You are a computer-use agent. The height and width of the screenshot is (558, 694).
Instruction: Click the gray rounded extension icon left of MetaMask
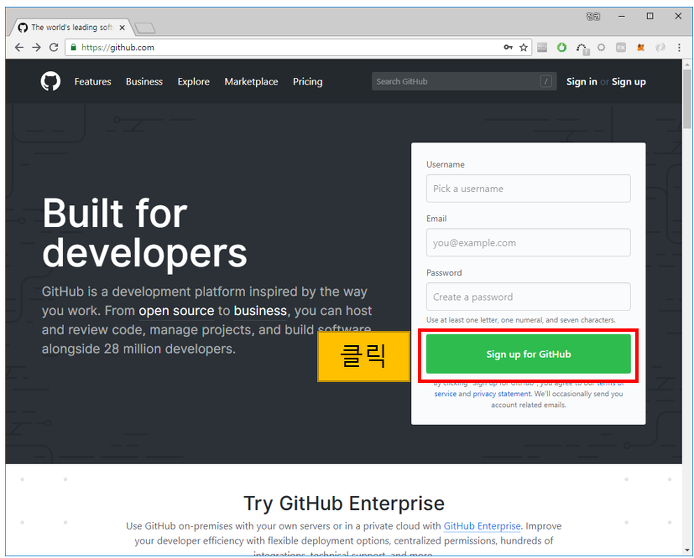pyautogui.click(x=621, y=47)
